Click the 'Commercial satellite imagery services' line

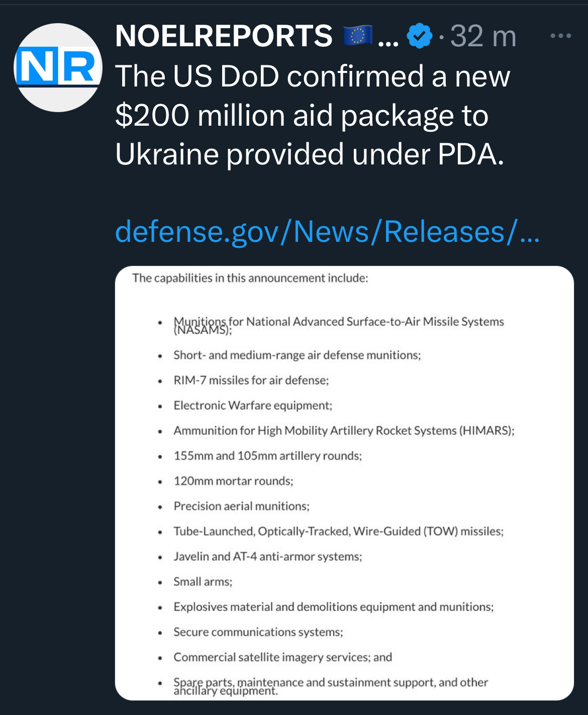point(282,657)
